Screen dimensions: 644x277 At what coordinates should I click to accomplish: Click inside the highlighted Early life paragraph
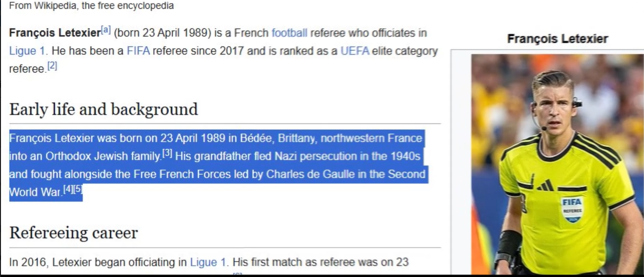click(x=218, y=165)
